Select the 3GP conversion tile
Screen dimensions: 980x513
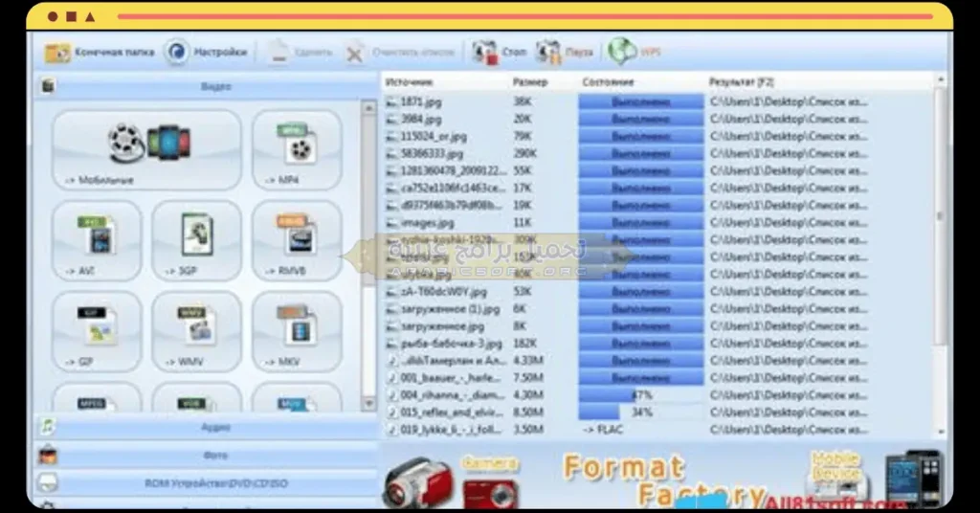(197, 240)
